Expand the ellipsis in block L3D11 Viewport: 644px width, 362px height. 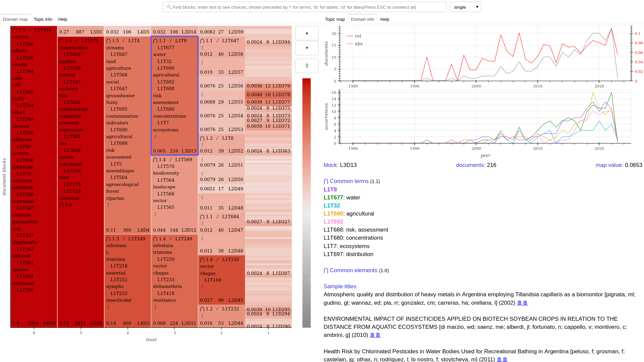(155, 307)
